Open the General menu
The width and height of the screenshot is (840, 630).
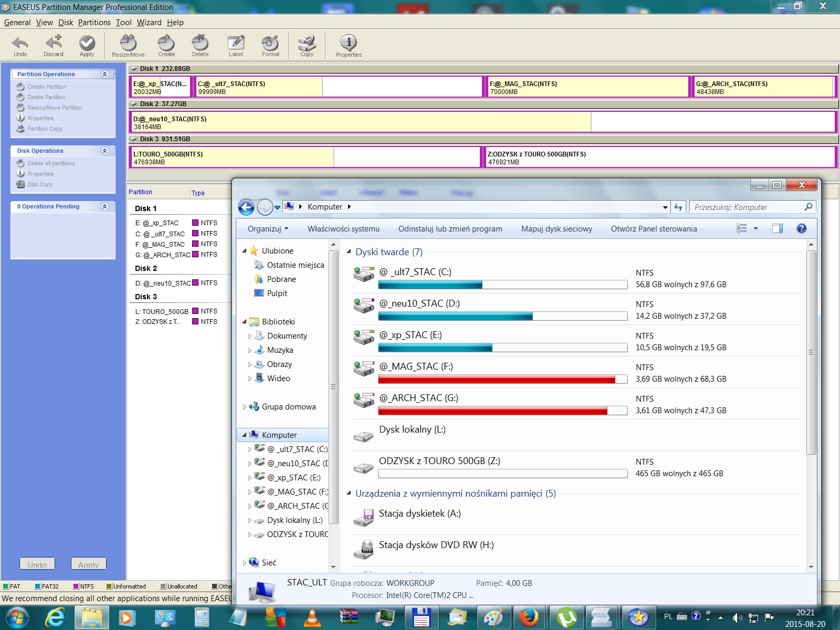pyautogui.click(x=17, y=23)
